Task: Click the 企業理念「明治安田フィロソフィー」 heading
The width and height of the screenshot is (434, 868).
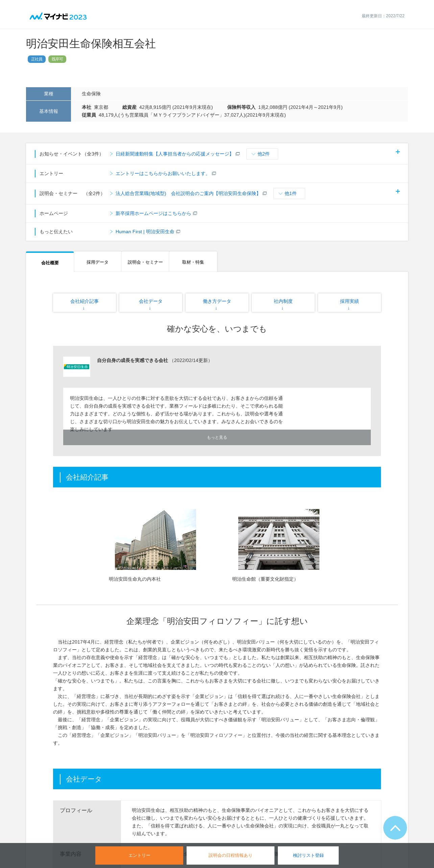Action: tap(217, 621)
